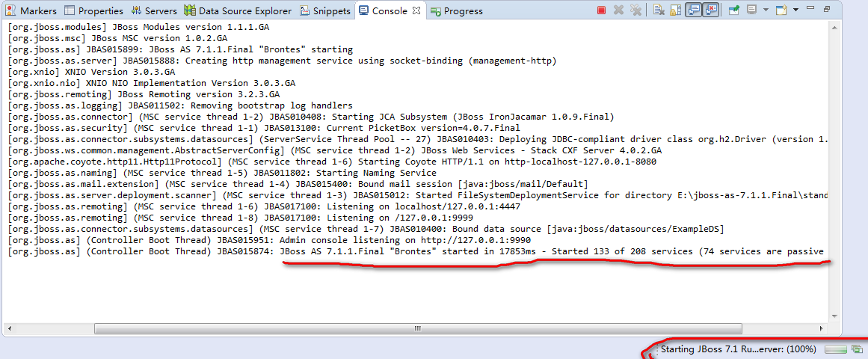868x359 pixels.
Task: Click the Open Console icon
Action: coord(781,10)
